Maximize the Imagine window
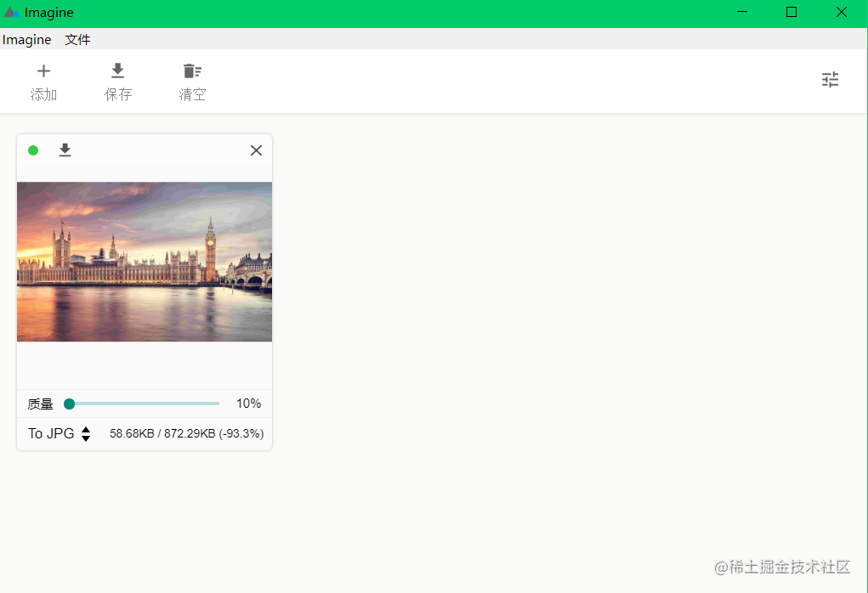 (x=791, y=12)
